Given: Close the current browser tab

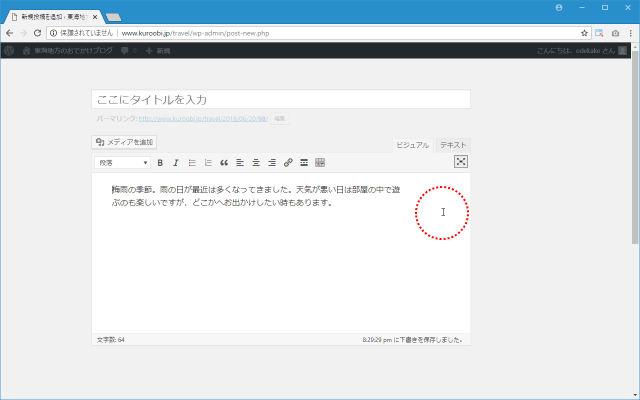Looking at the screenshot, I should [x=95, y=17].
